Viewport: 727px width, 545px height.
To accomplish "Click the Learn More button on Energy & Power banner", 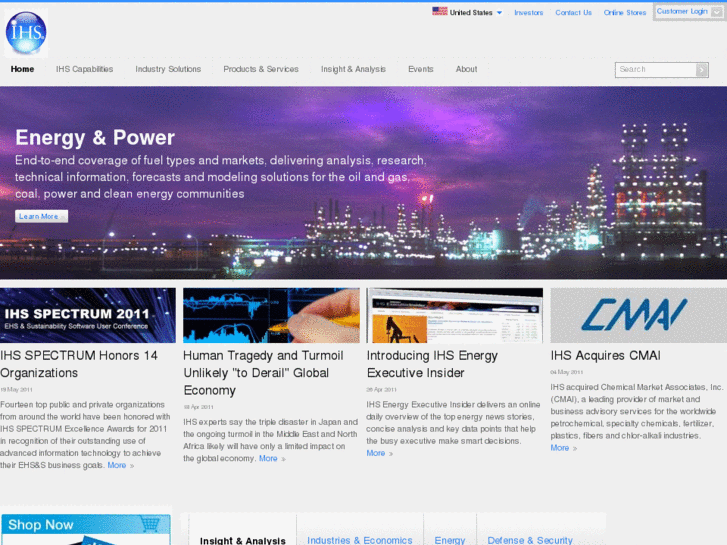I will 41,216.
